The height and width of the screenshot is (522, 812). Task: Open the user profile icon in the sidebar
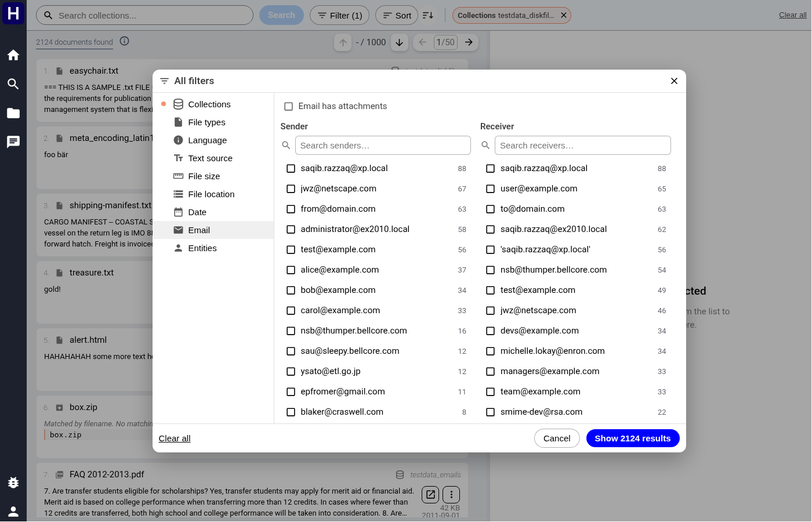13,512
